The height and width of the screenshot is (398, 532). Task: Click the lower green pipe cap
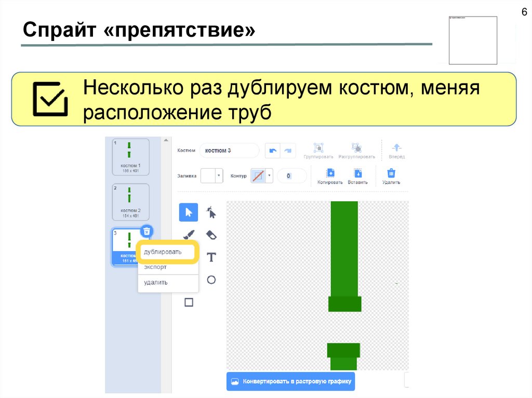point(343,350)
